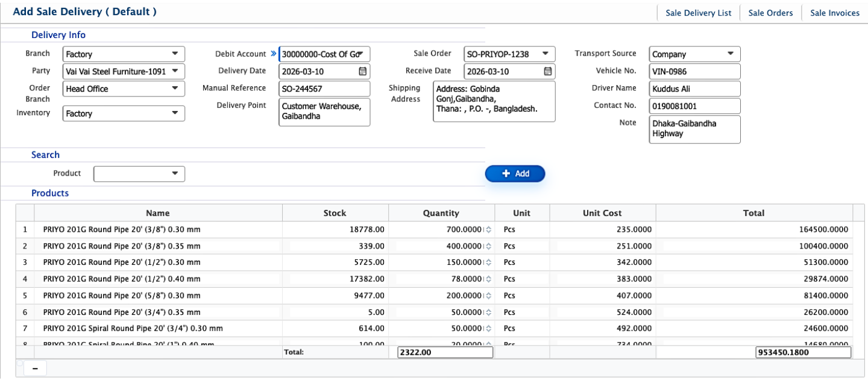Expand the Sale Order dropdown
Viewport: 868px width, 380px height.
tap(545, 54)
